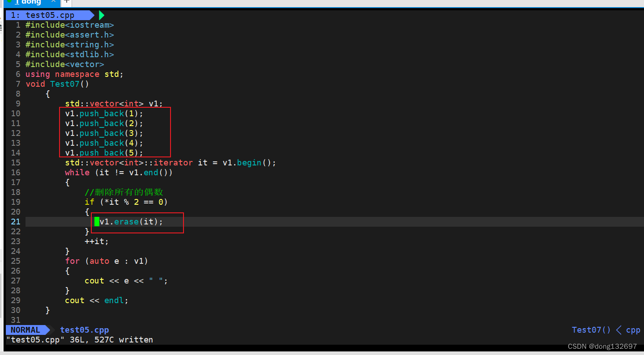Viewport: 644px width, 355px height.
Task: Click the v1.push_back(5); statement
Action: (104, 153)
